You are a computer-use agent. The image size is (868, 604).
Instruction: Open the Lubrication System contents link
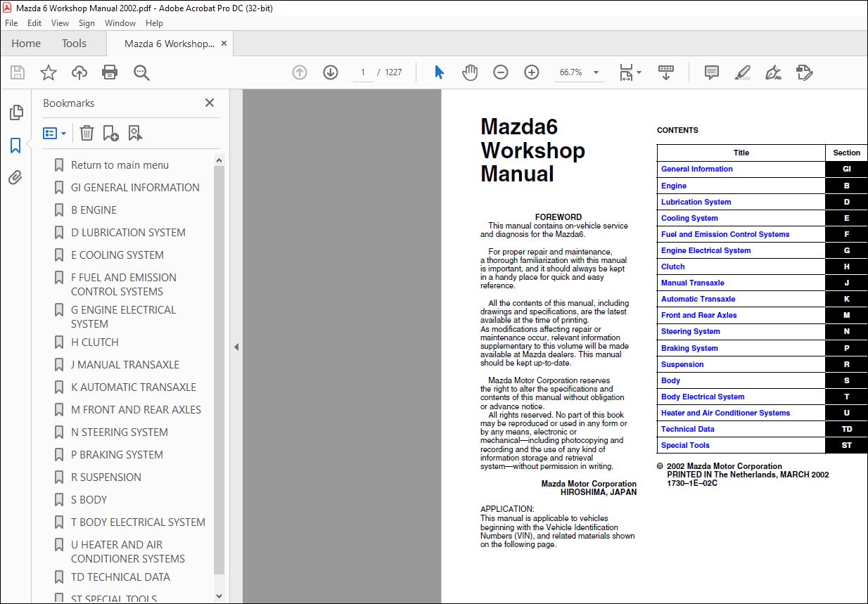point(696,202)
